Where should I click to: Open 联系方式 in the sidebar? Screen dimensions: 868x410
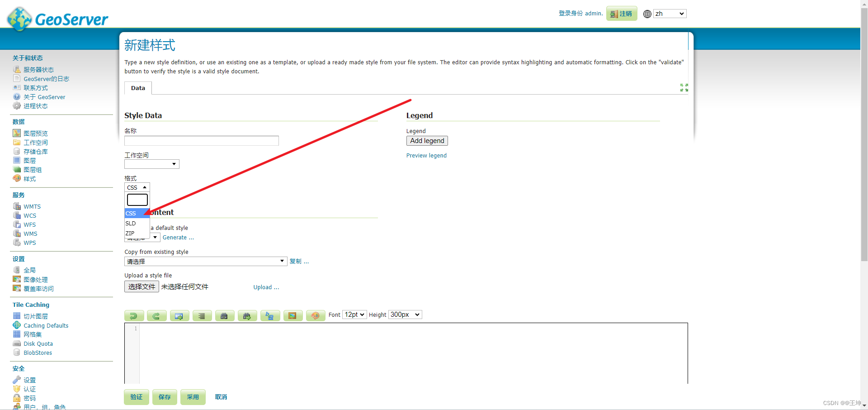pos(36,88)
